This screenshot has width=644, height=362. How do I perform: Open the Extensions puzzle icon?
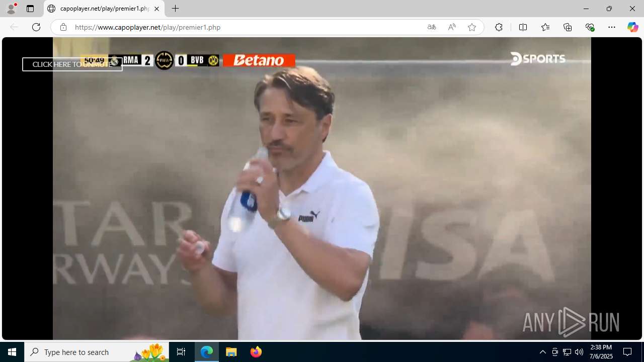tap(499, 27)
